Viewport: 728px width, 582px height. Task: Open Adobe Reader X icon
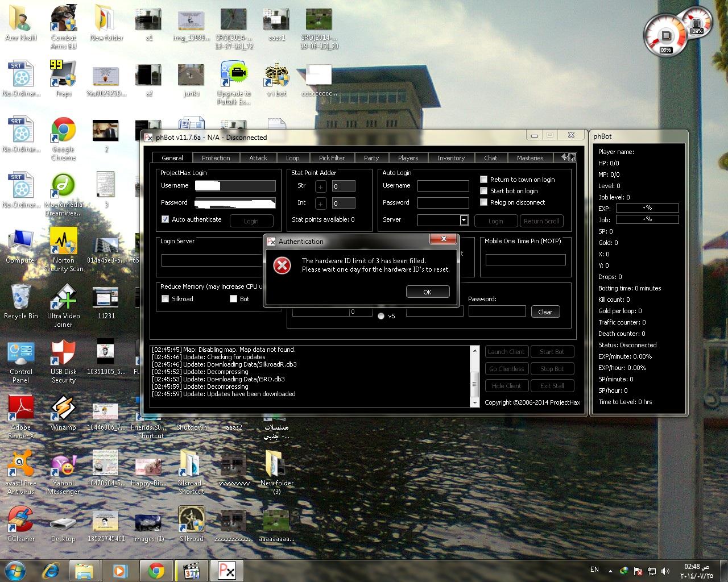pyautogui.click(x=20, y=417)
